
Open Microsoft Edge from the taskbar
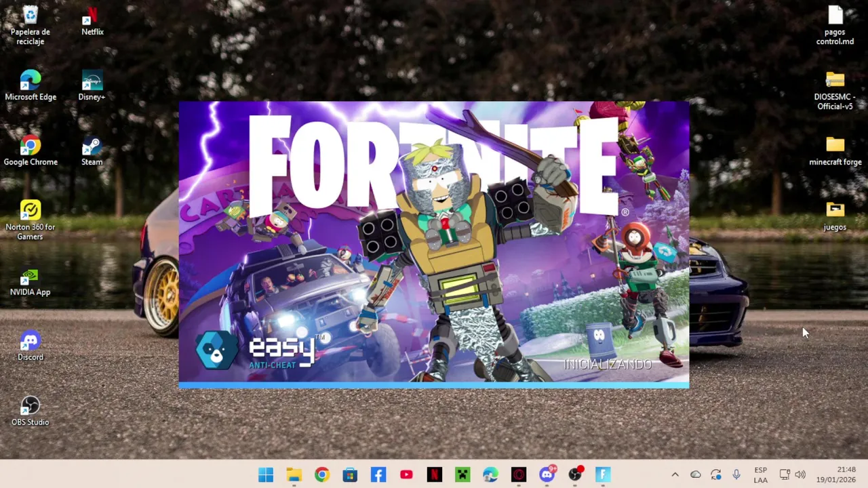click(x=491, y=474)
